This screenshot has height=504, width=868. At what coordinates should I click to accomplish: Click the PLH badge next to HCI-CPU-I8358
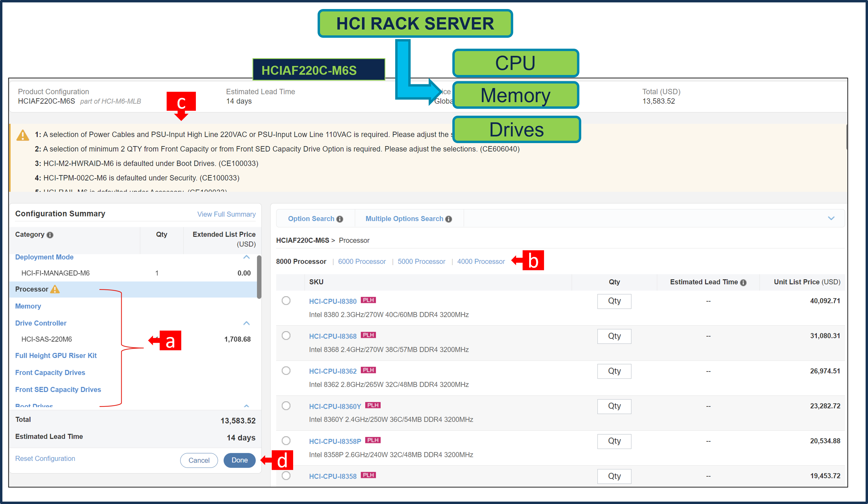coord(368,475)
